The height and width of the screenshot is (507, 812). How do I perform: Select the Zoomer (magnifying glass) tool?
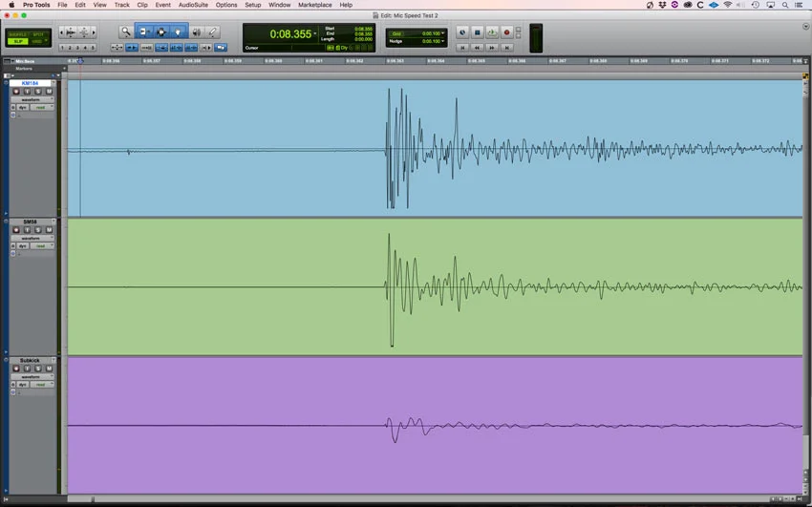pyautogui.click(x=125, y=32)
